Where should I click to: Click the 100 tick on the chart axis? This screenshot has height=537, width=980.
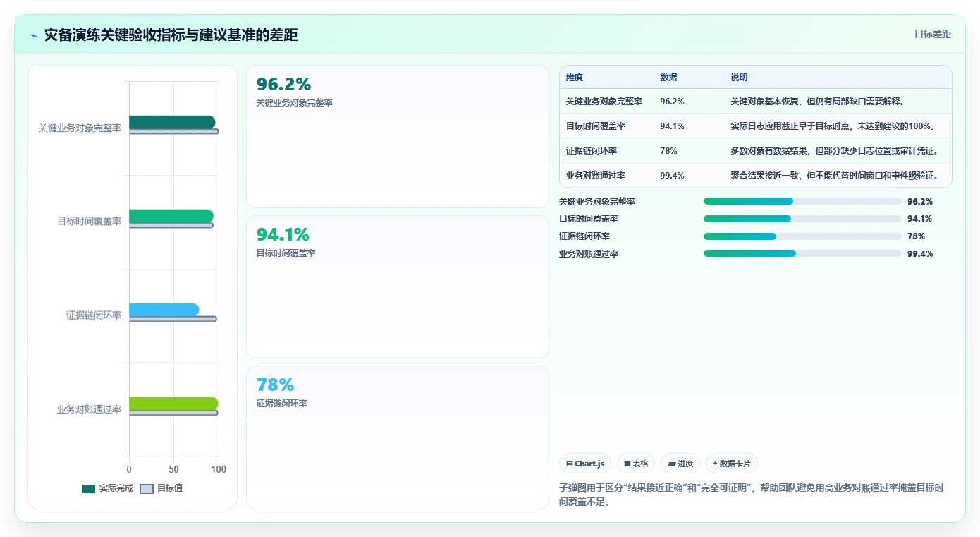pyautogui.click(x=219, y=469)
